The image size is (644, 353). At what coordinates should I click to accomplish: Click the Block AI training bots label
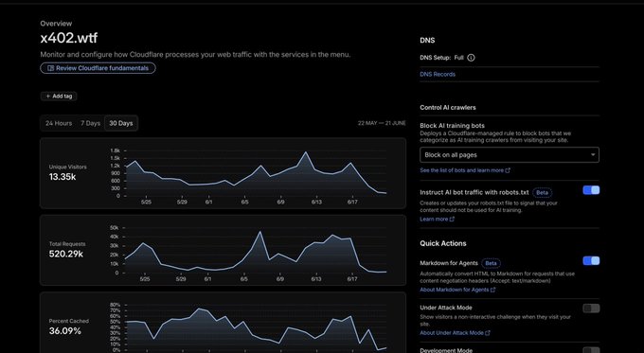click(452, 126)
